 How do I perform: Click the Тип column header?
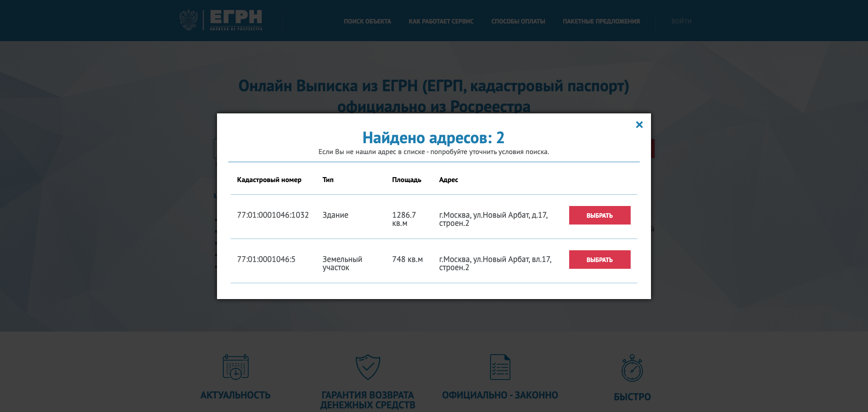point(328,180)
